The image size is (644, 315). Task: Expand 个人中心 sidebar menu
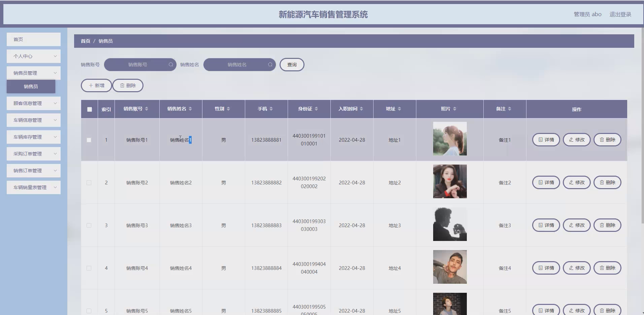click(34, 56)
